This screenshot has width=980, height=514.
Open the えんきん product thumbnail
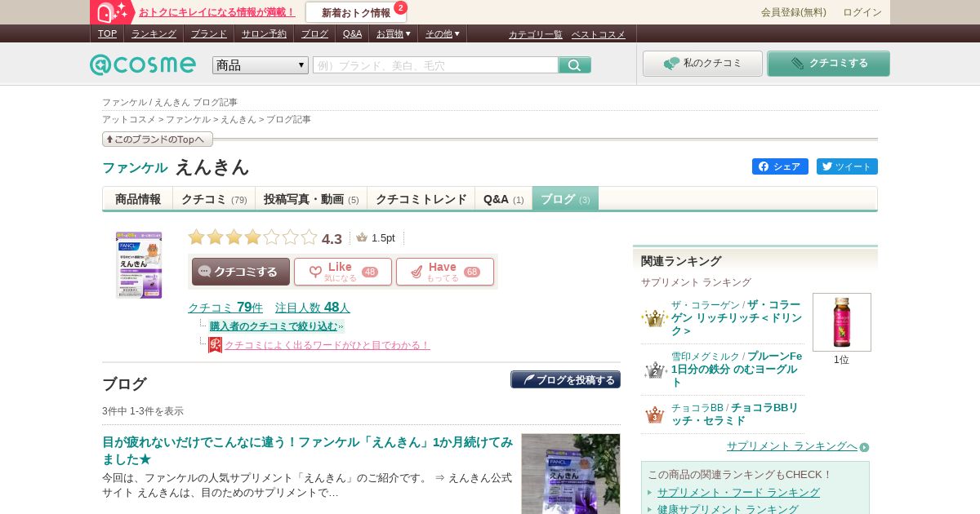(x=139, y=265)
